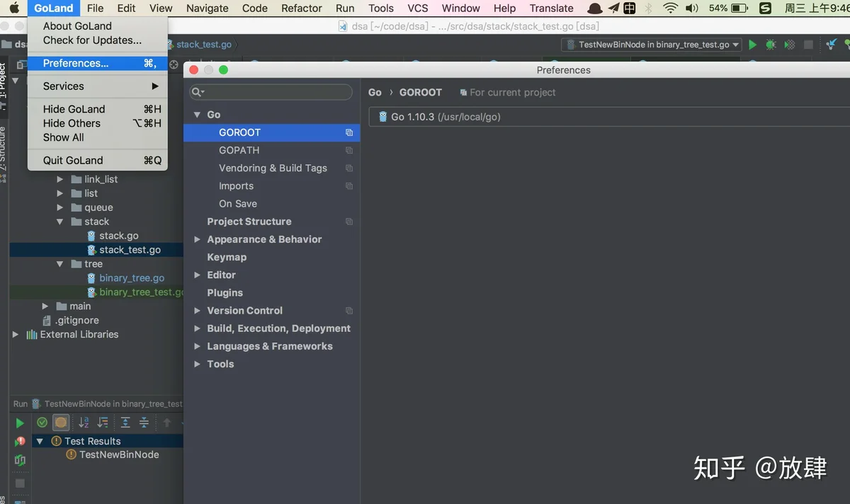Image resolution: width=850 pixels, height=504 pixels.
Task: Collapse the tree folder in project tree
Action: (60, 264)
